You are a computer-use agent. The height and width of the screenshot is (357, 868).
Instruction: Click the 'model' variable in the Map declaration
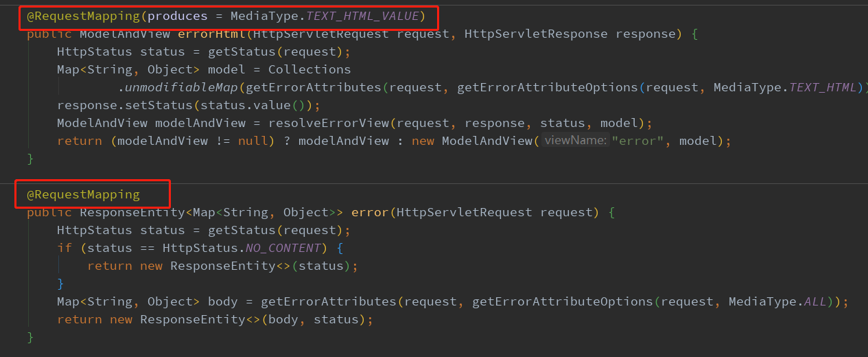coord(226,69)
